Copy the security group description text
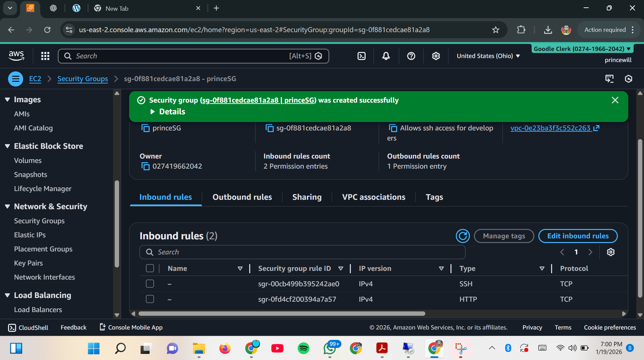 click(x=393, y=128)
